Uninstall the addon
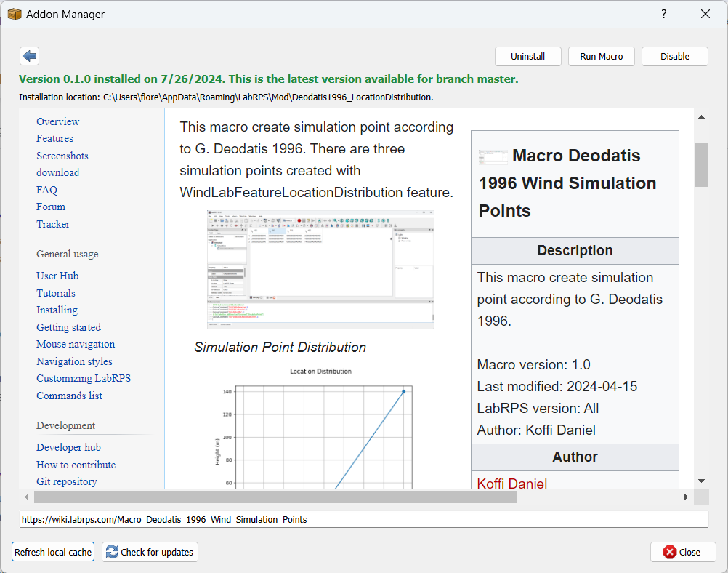 (528, 57)
